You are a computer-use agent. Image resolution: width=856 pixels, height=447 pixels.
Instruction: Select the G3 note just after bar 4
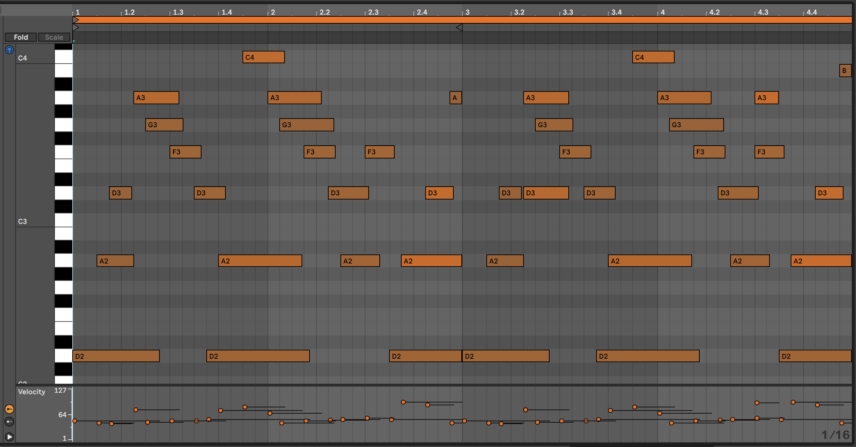(696, 125)
